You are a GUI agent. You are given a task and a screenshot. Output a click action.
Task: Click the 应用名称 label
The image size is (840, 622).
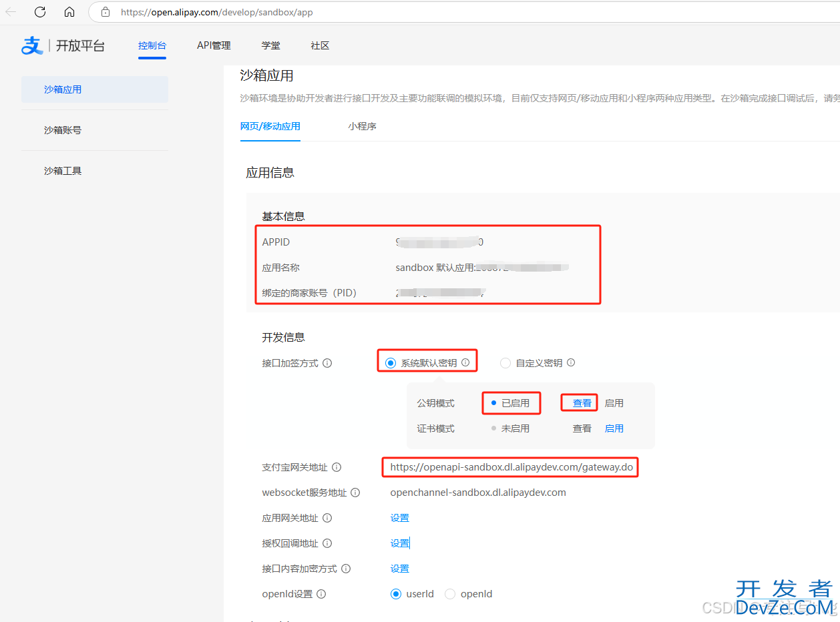281,268
